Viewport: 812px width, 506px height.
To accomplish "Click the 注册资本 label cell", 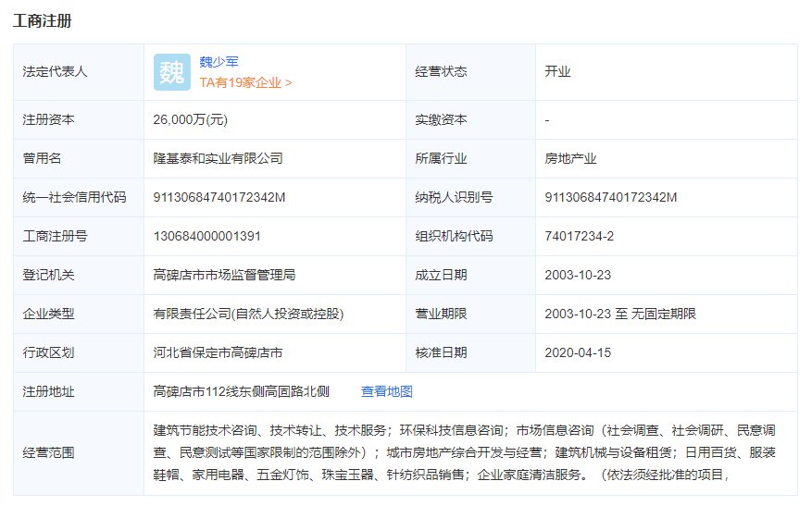I will (79, 120).
